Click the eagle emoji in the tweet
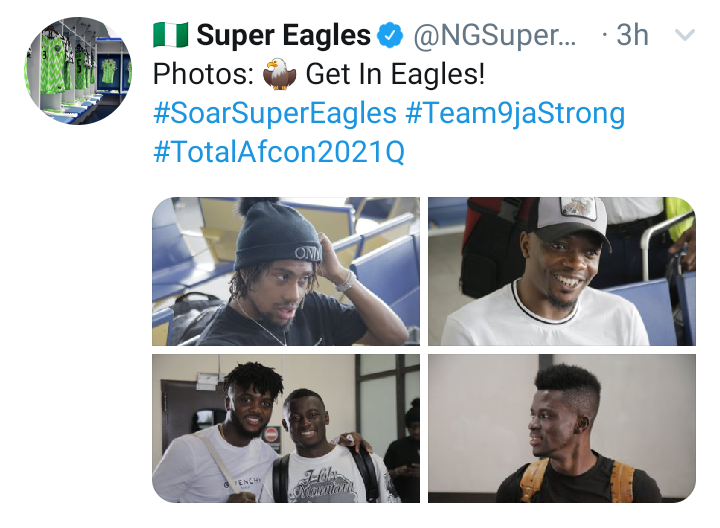 (x=279, y=74)
